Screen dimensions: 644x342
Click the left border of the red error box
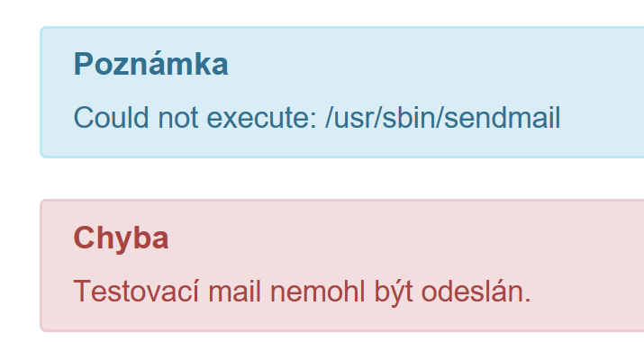coord(41,265)
